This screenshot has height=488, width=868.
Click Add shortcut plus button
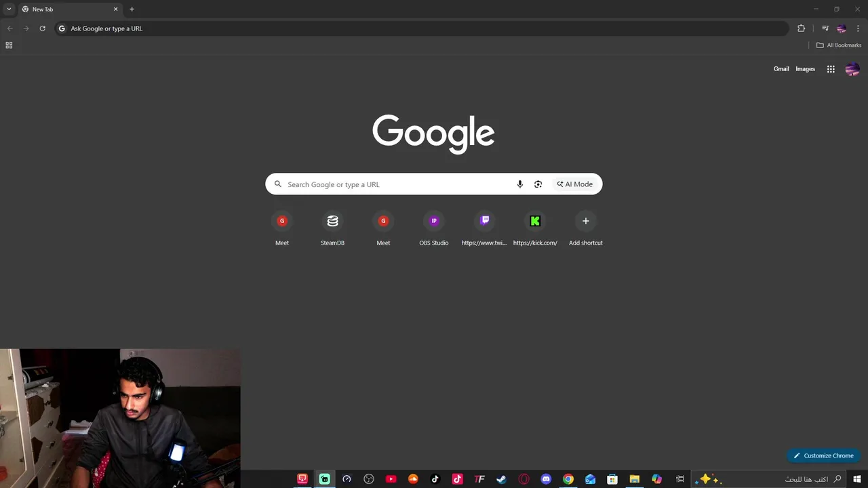point(586,221)
